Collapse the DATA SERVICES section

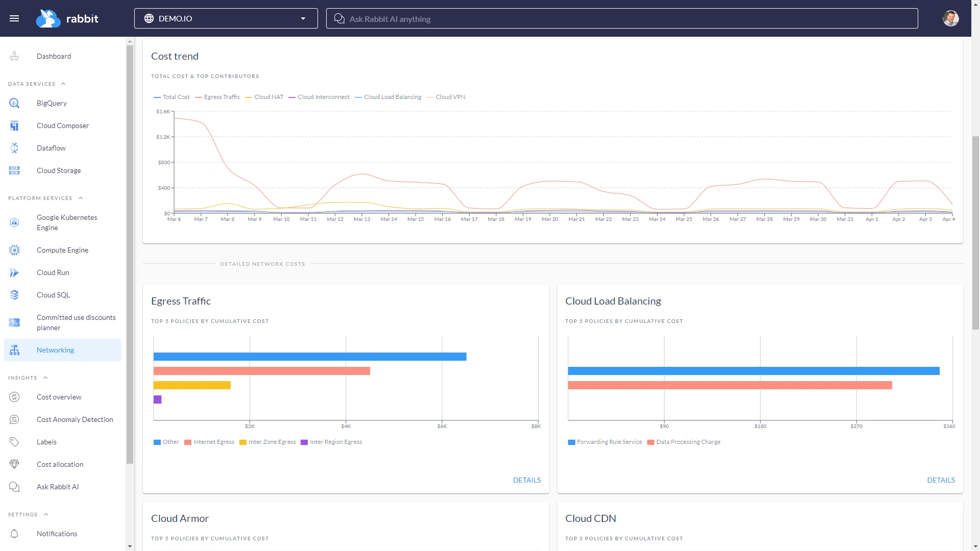pos(63,84)
